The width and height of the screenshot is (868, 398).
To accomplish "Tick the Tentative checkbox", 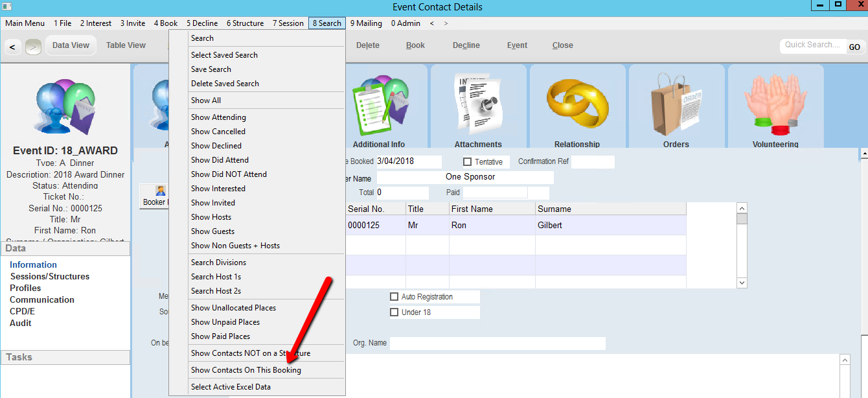I will click(467, 162).
